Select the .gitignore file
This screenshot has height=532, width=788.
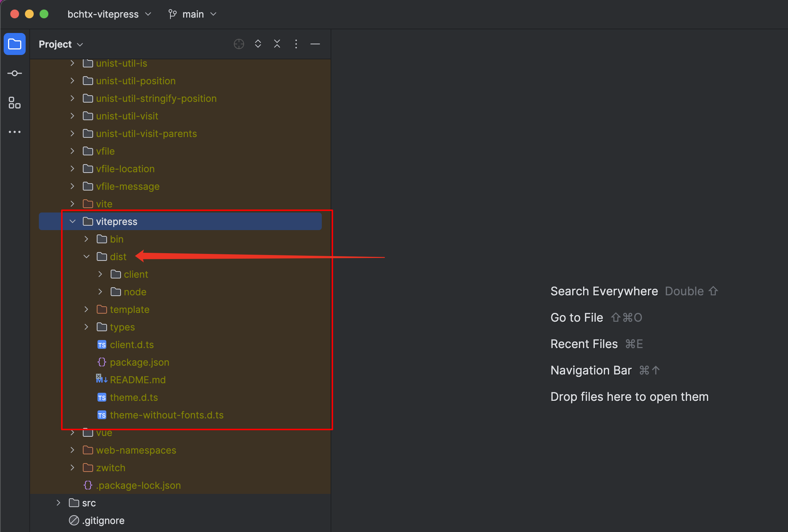coord(103,521)
